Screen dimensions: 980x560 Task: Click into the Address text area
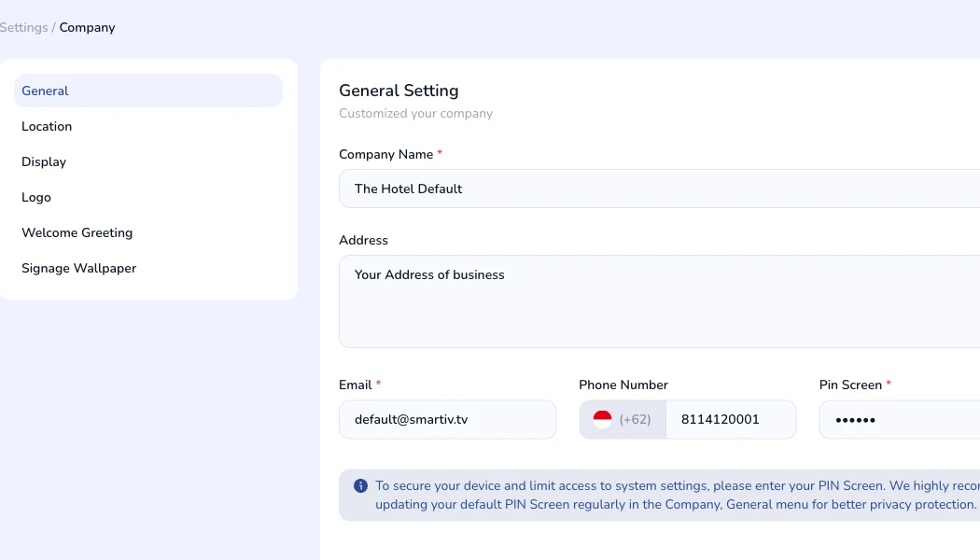coord(659,301)
